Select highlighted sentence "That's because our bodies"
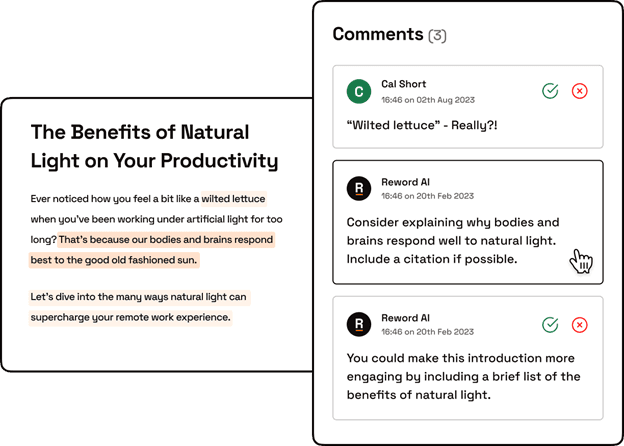 [166, 240]
